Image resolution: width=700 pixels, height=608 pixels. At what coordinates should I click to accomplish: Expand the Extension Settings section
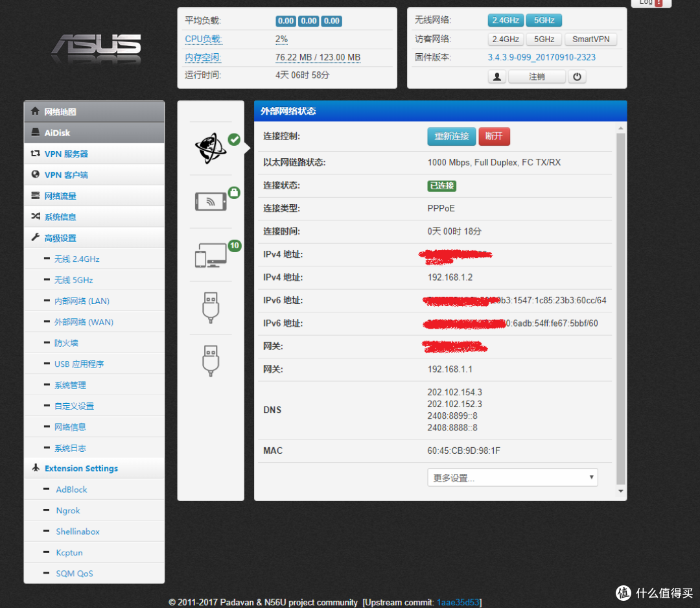coord(94,468)
